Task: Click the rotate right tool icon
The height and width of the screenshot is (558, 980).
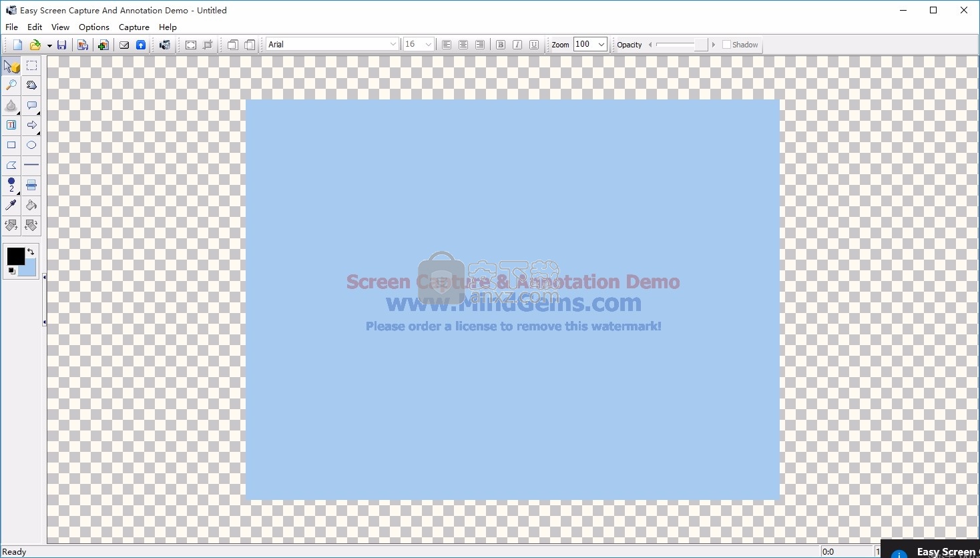Action: (31, 225)
